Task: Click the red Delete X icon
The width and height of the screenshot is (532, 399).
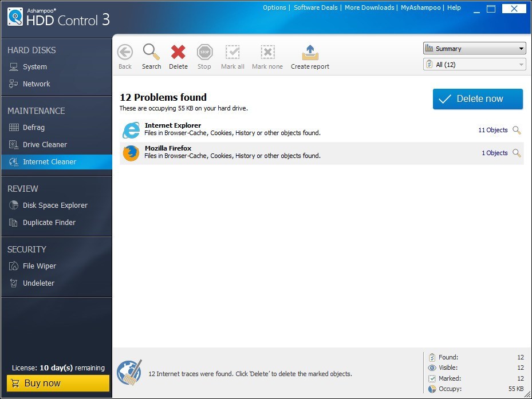Action: pyautogui.click(x=178, y=52)
